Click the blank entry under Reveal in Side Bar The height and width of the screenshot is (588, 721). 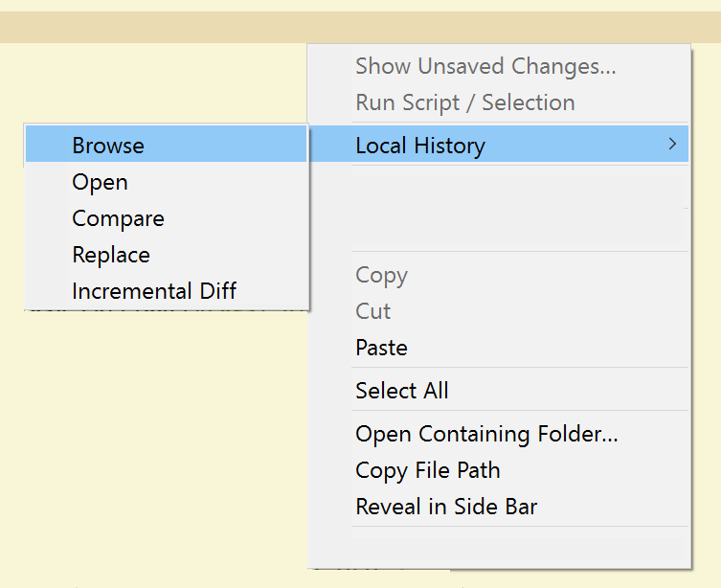tap(518, 550)
